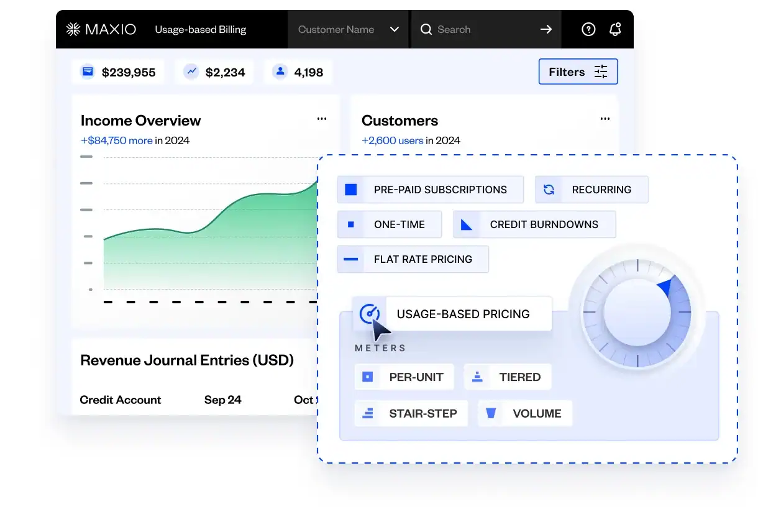Open the notifications bell icon
The width and height of the screenshot is (758, 532).
(x=615, y=29)
